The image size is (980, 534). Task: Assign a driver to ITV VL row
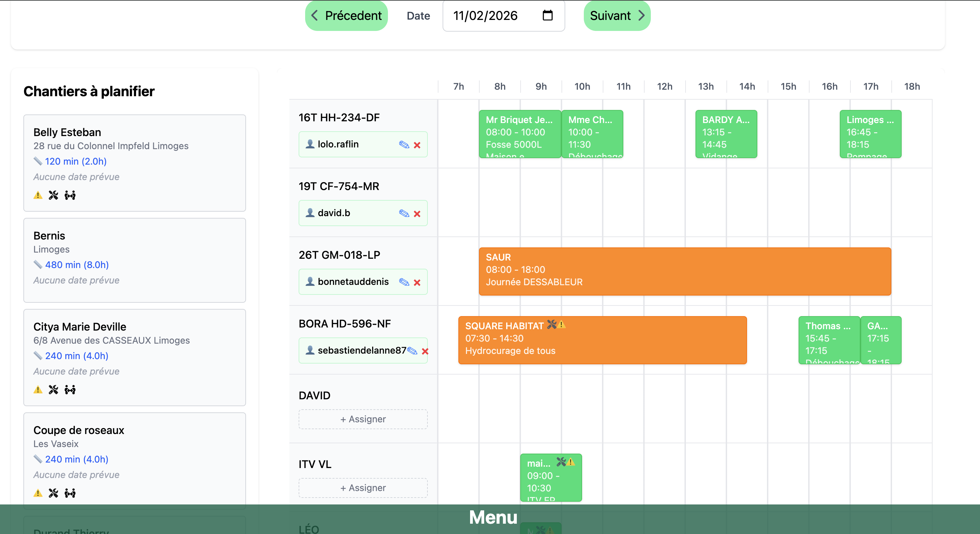(x=363, y=488)
